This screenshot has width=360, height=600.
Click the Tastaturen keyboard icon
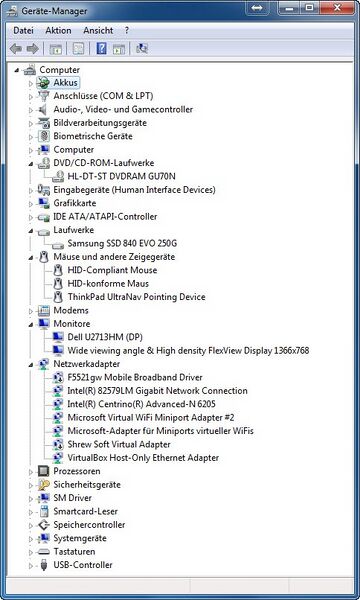[x=44, y=552]
